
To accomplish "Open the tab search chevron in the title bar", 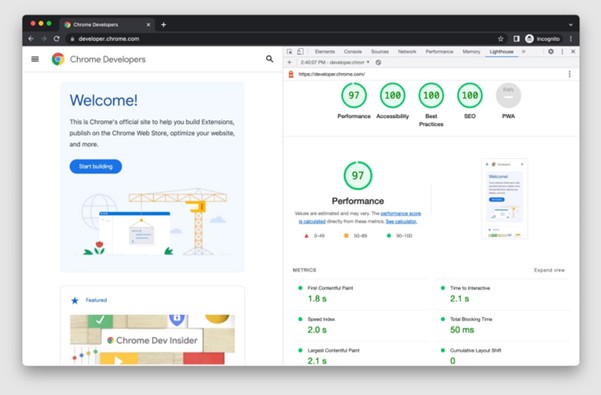I will pos(571,25).
